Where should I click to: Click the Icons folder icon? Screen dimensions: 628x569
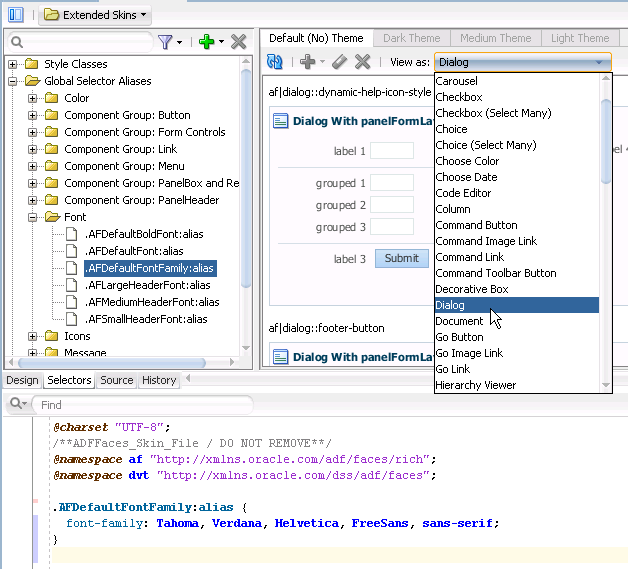52,336
